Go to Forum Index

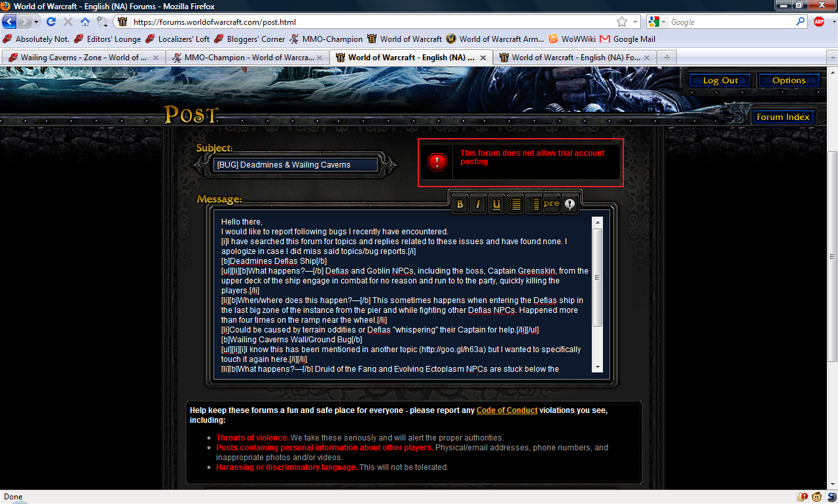[x=783, y=117]
